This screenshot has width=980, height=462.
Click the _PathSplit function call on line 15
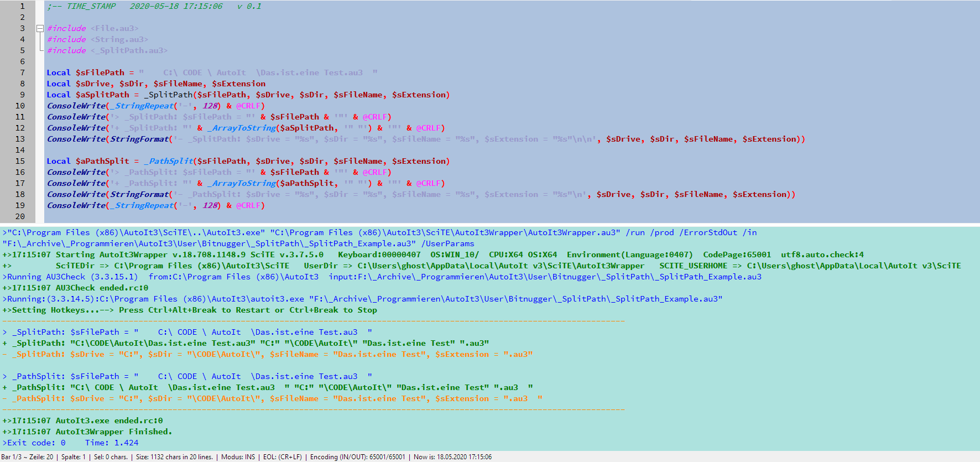170,161
